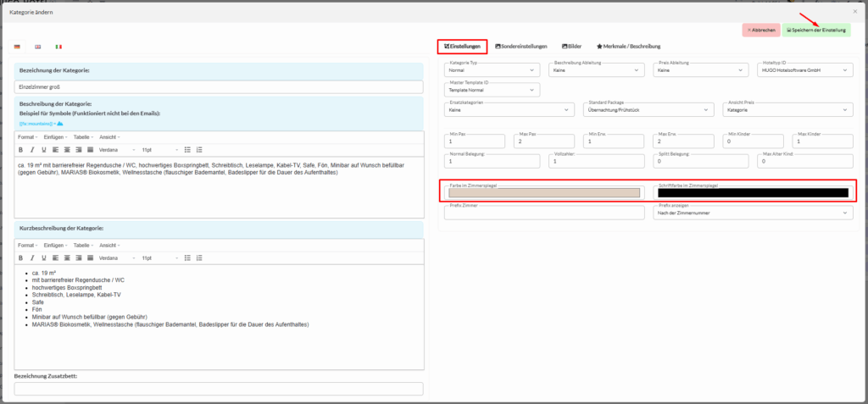Select the British flag language
868x404 pixels.
[38, 47]
